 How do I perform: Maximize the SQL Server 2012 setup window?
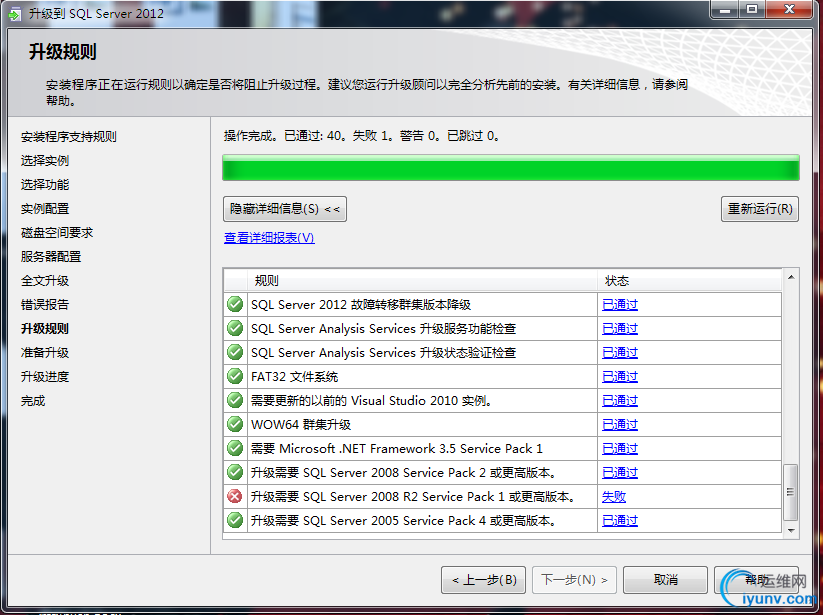[752, 9]
